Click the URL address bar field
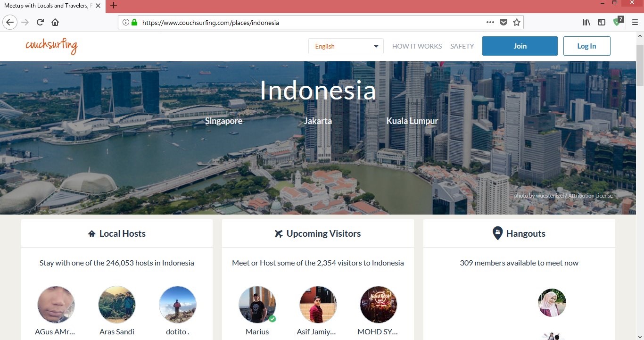Screen dimensions: 644x340 click(x=306, y=22)
